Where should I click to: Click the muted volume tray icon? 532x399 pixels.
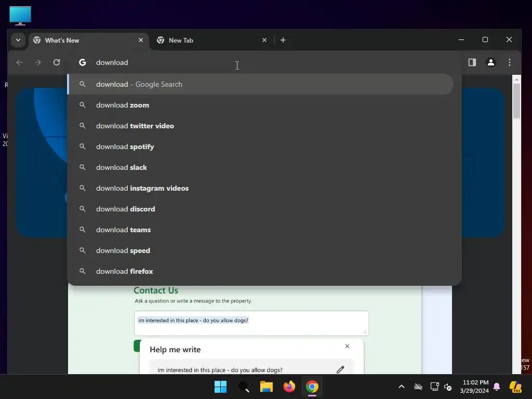pos(448,387)
